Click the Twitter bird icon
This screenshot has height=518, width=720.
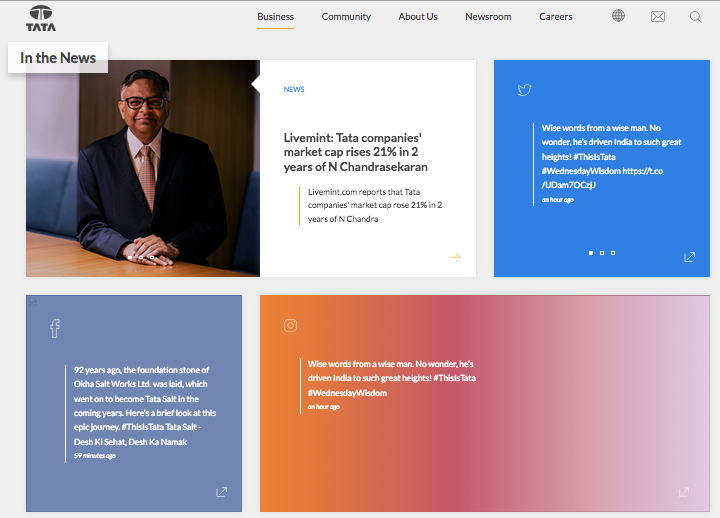[524, 90]
